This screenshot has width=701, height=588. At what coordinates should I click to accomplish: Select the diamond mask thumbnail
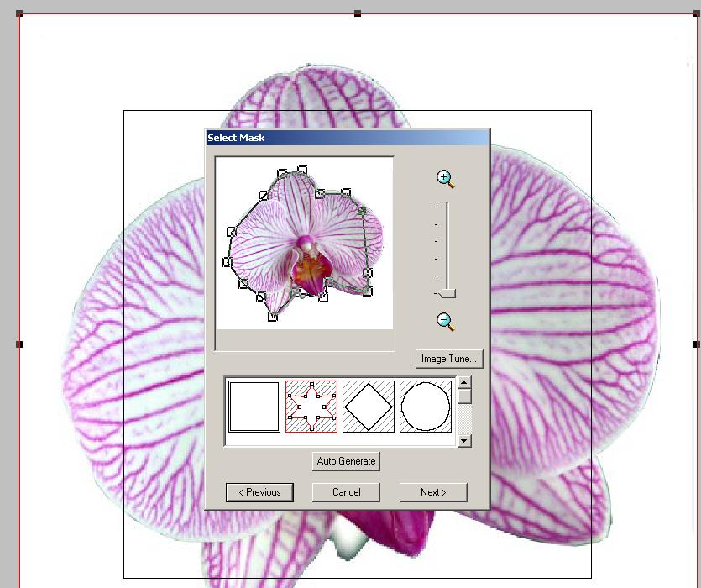click(x=369, y=407)
